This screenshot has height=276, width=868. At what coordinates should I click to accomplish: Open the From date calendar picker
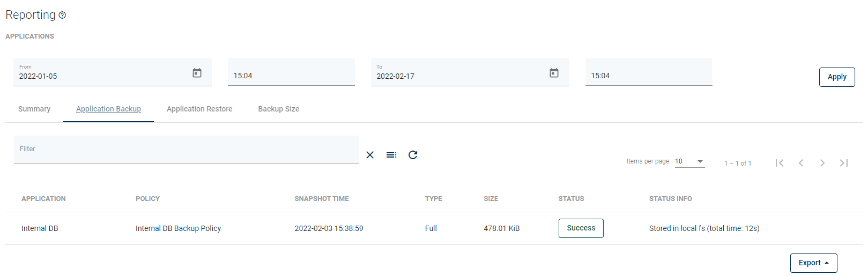(x=197, y=73)
